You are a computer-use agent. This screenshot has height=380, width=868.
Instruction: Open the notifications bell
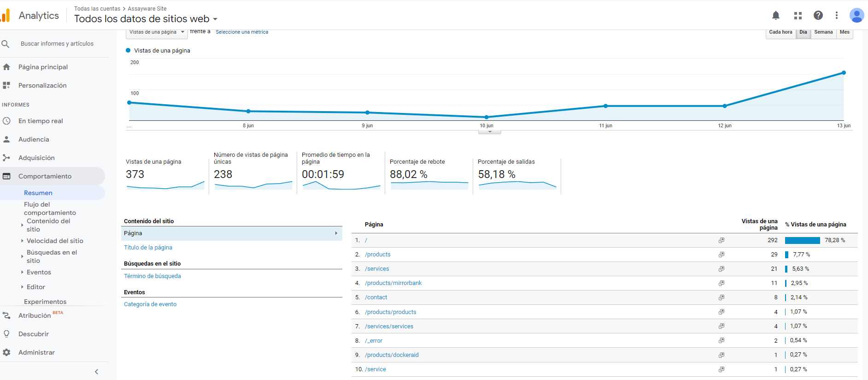[x=776, y=15]
